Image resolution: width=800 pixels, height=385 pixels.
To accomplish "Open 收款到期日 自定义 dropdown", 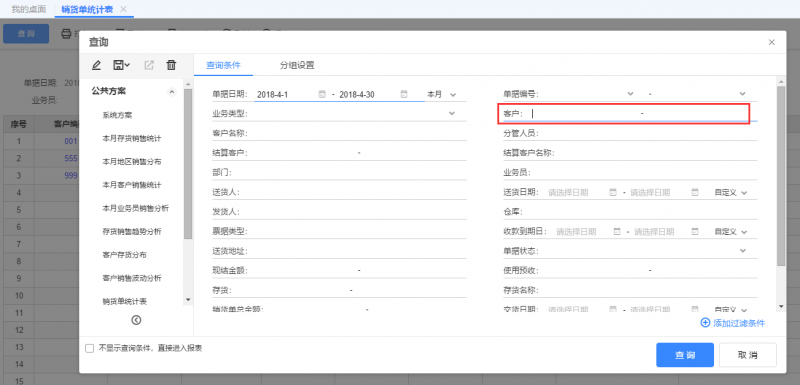I will pyautogui.click(x=731, y=231).
